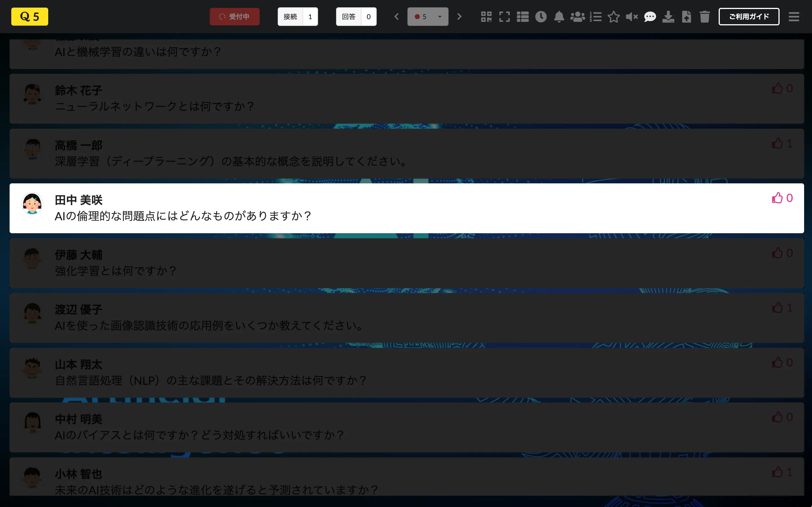
Task: Enter fullscreen mode
Action: click(x=504, y=16)
